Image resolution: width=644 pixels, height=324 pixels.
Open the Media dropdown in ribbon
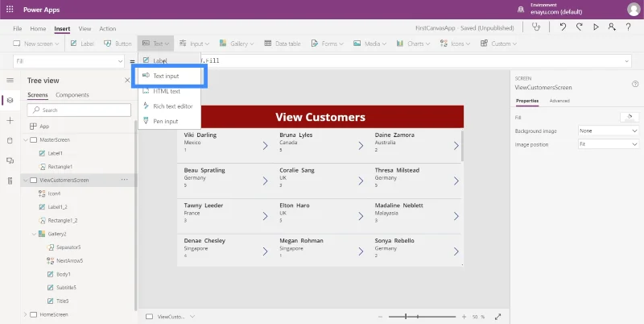[x=369, y=44]
